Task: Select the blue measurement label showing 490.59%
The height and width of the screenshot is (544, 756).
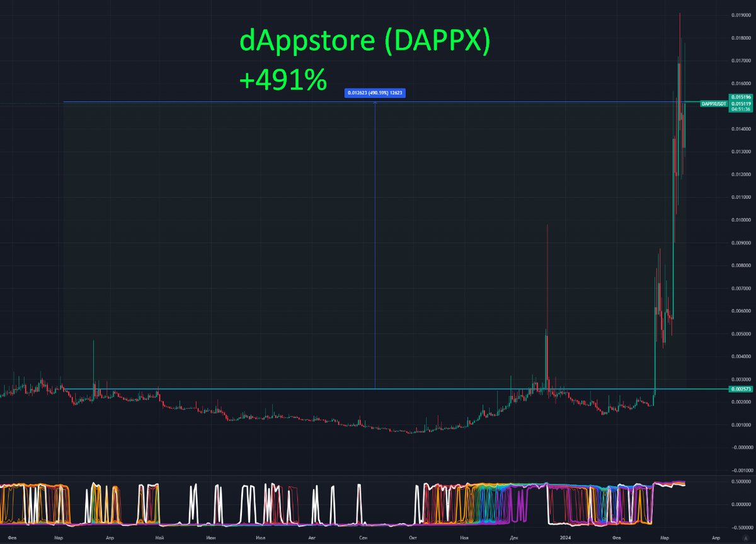Action: tap(374, 93)
